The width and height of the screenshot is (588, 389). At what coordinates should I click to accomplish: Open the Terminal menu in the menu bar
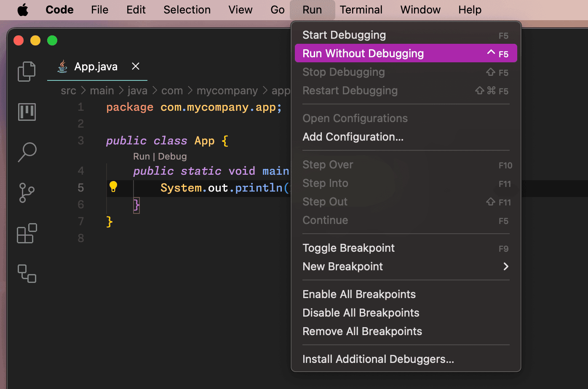pos(361,10)
